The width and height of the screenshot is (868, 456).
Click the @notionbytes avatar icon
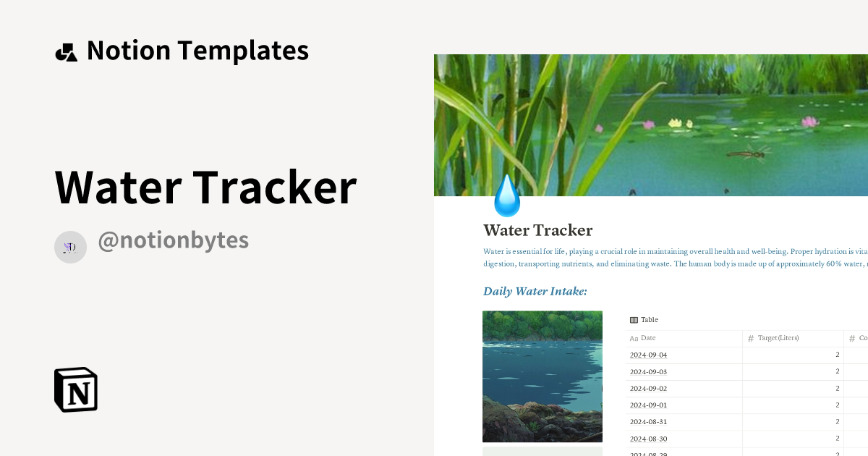coord(70,247)
